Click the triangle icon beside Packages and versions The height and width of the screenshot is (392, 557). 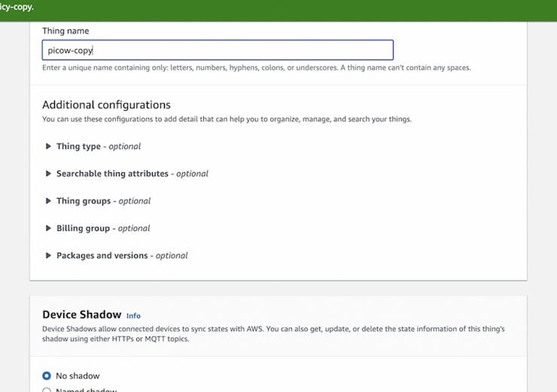[49, 256]
